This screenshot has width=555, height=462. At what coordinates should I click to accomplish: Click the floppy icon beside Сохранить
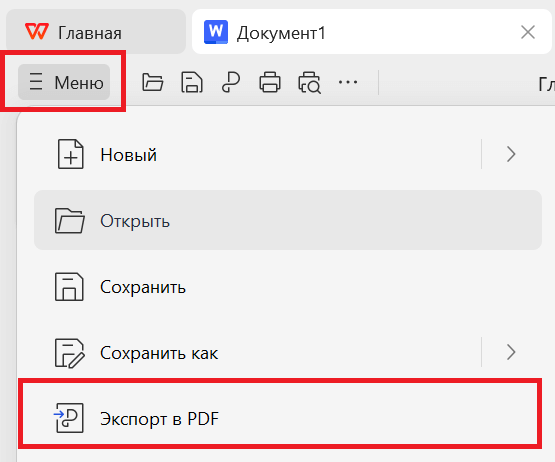click(69, 287)
